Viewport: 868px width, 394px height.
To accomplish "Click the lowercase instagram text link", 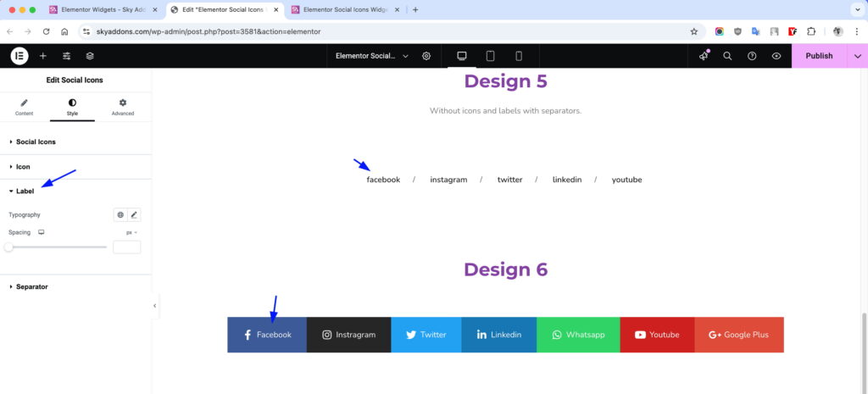I will coord(448,180).
